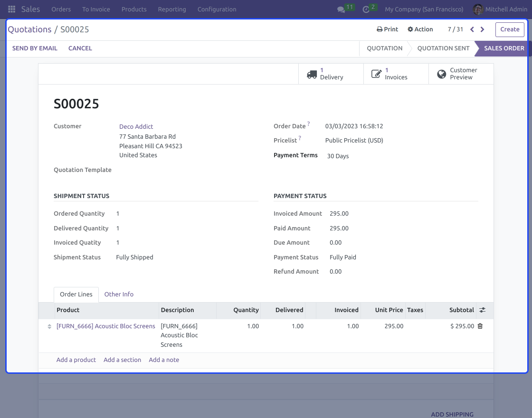Open the Reporting menu
This screenshot has height=418, width=532.
[172, 9]
